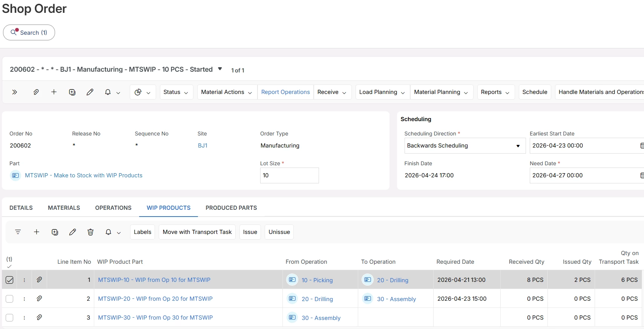The height and width of the screenshot is (329, 644).
Task: Duplicate the shop order record
Action: [72, 92]
